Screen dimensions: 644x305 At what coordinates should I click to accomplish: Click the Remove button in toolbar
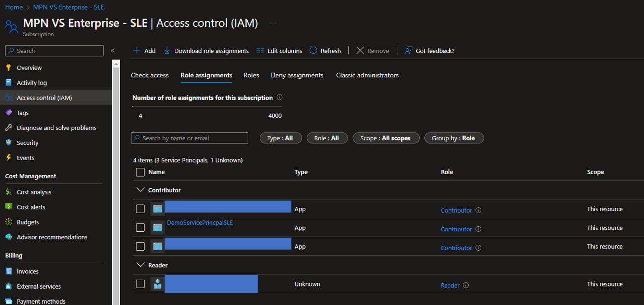coord(373,51)
